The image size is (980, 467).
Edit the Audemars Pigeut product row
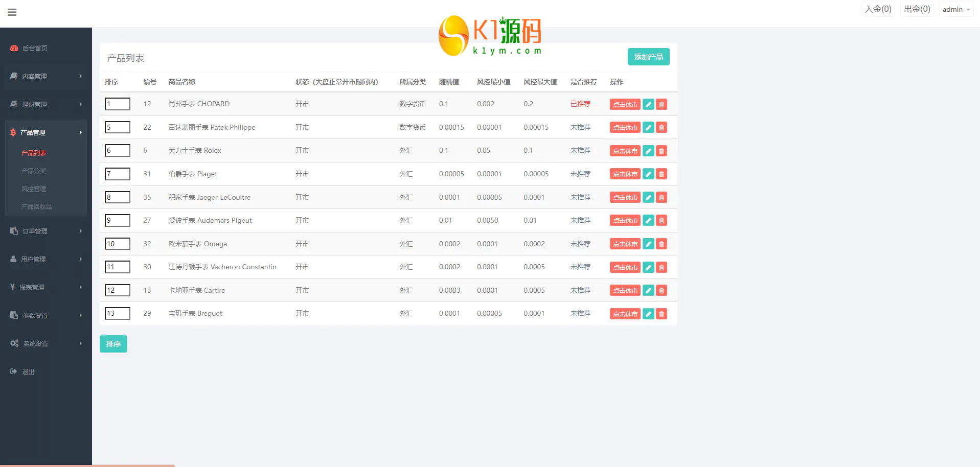(648, 221)
